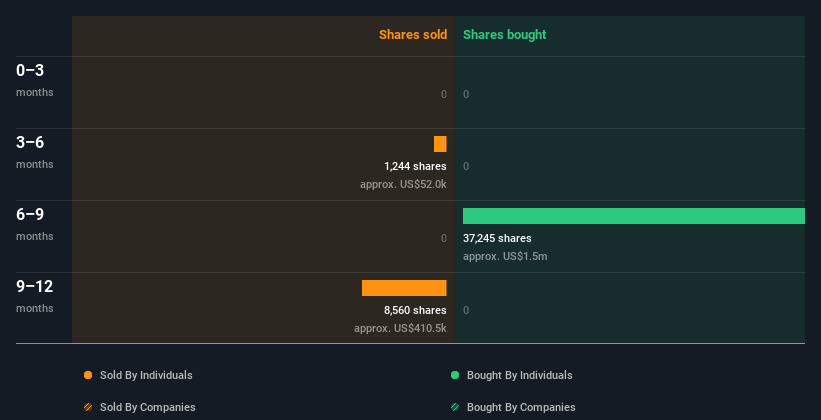Click the orange 9–12 months sold bar

pyautogui.click(x=404, y=288)
